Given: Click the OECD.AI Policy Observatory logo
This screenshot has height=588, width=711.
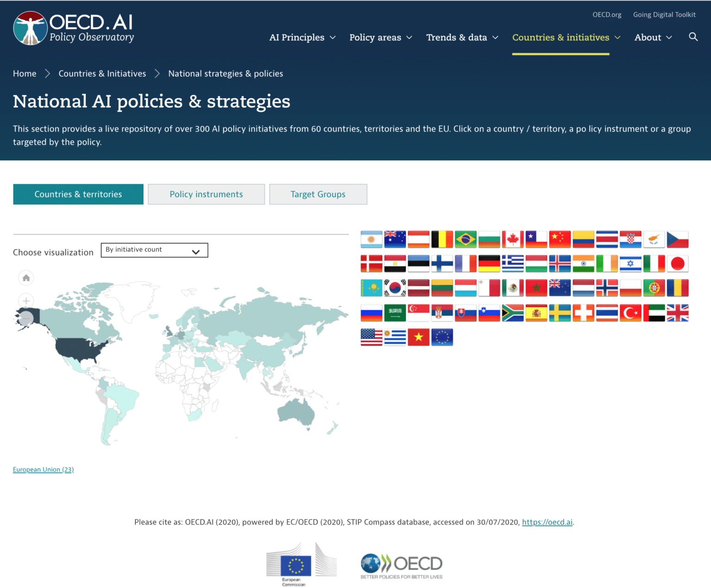Looking at the screenshot, I should (73, 28).
